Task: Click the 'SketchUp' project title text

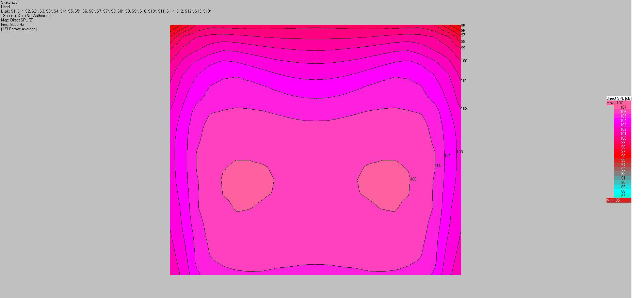Action: pos(9,2)
